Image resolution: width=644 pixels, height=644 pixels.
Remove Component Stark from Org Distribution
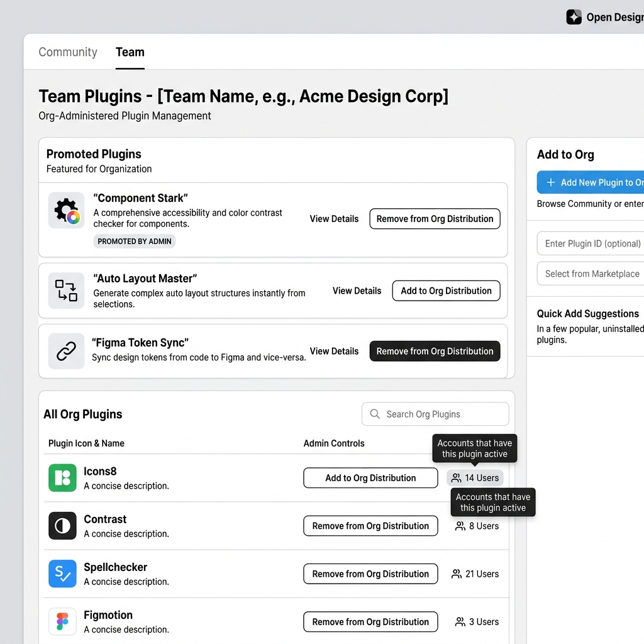pos(435,219)
